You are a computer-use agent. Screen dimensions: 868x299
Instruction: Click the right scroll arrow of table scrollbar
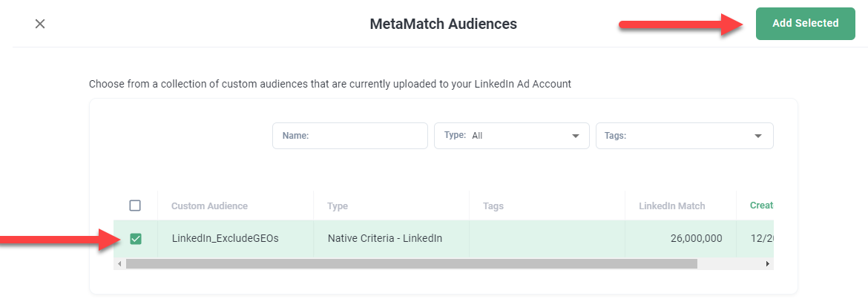point(768,263)
